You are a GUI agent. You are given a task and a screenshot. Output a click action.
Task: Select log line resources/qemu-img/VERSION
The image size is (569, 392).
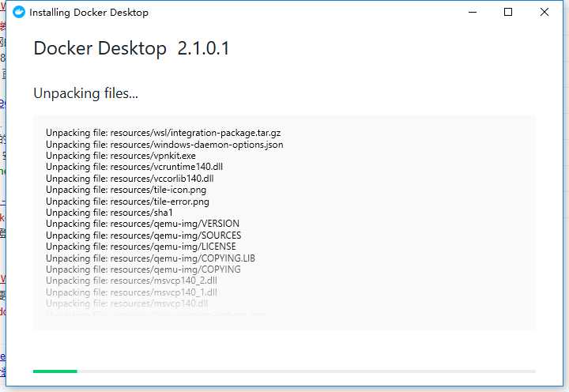coord(142,224)
